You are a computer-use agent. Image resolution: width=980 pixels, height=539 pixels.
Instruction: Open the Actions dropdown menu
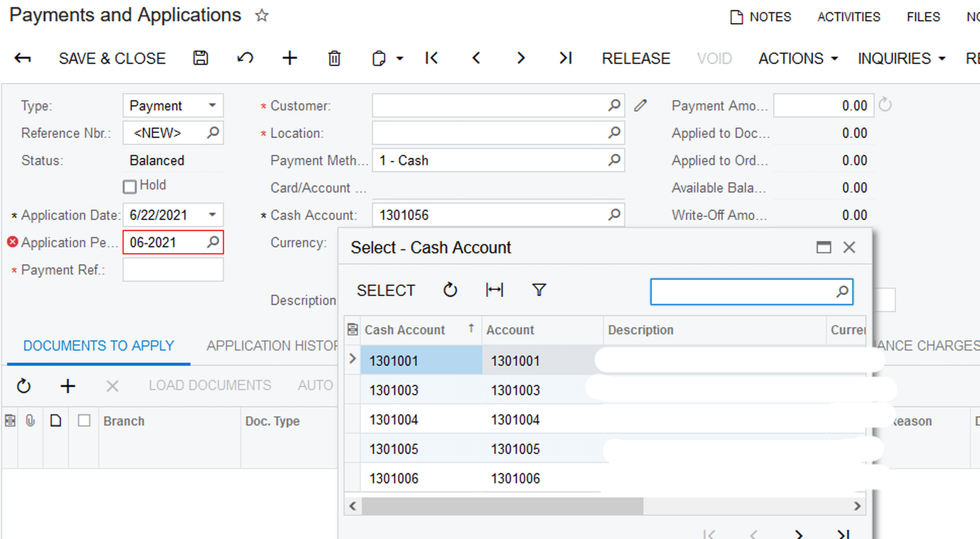(x=797, y=58)
